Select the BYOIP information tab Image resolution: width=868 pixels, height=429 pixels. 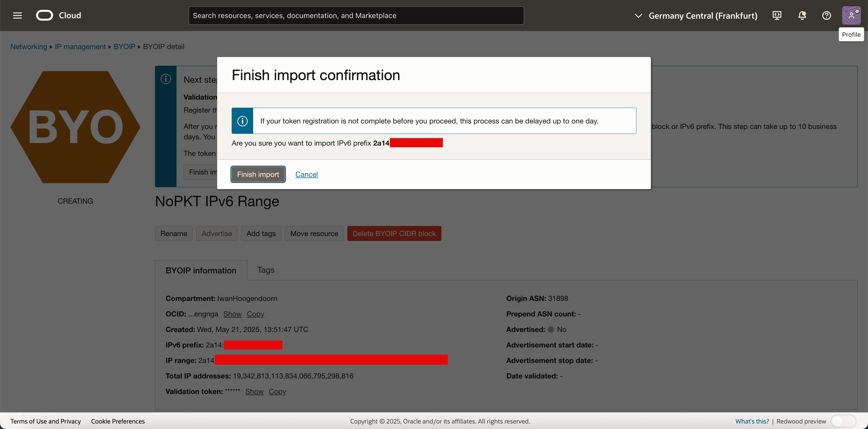pos(201,270)
